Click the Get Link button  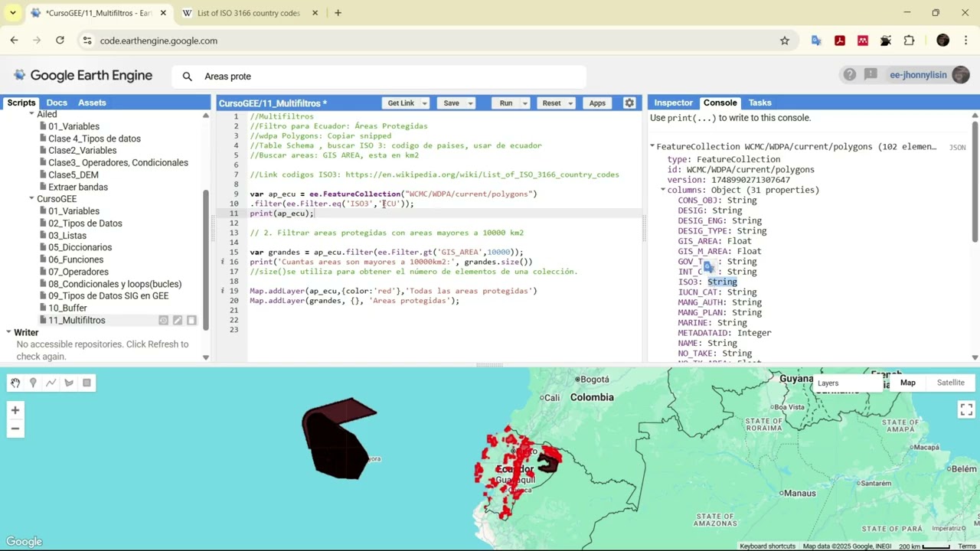click(x=400, y=103)
